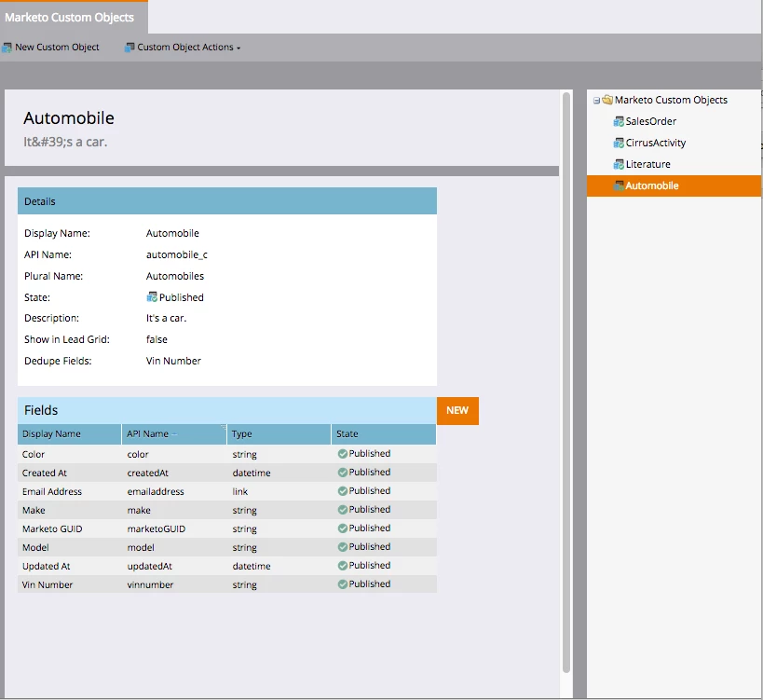Sort by Display Name column header
This screenshot has width=763, height=700.
pyautogui.click(x=69, y=433)
